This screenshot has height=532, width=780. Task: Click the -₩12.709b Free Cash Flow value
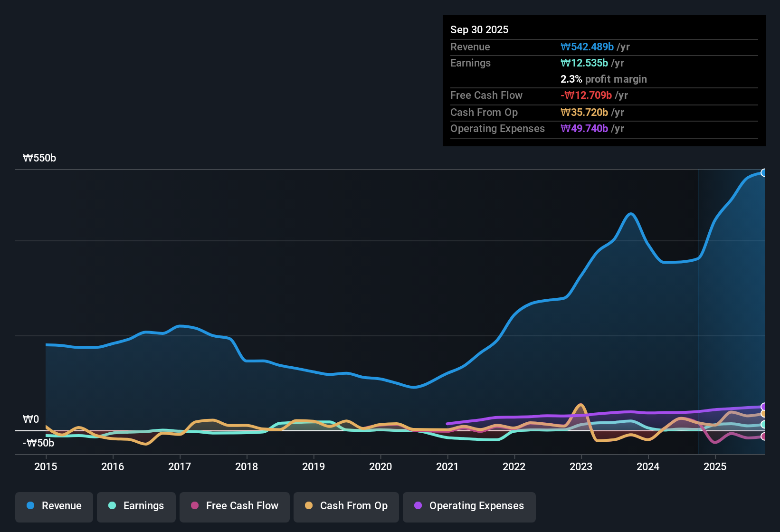[586, 95]
